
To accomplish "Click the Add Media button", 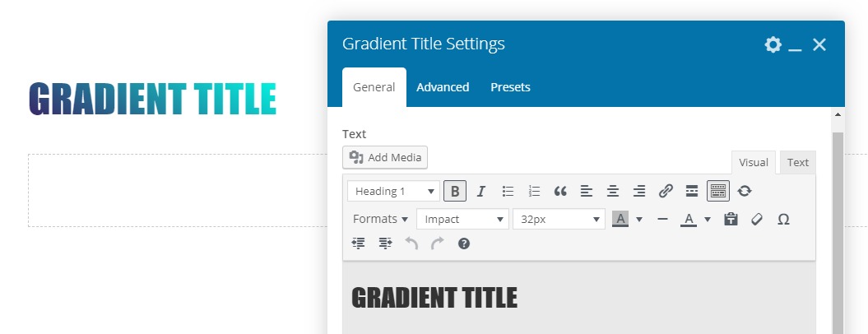I will (385, 157).
